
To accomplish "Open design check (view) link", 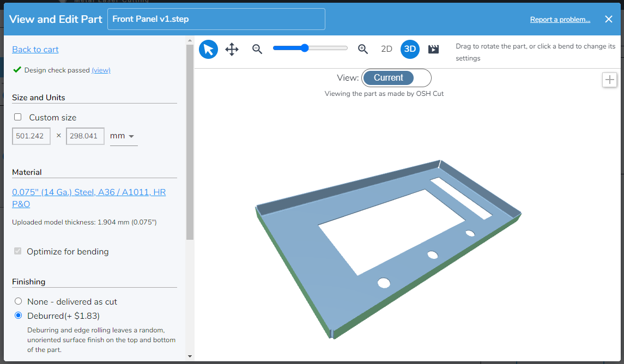I will 101,70.
